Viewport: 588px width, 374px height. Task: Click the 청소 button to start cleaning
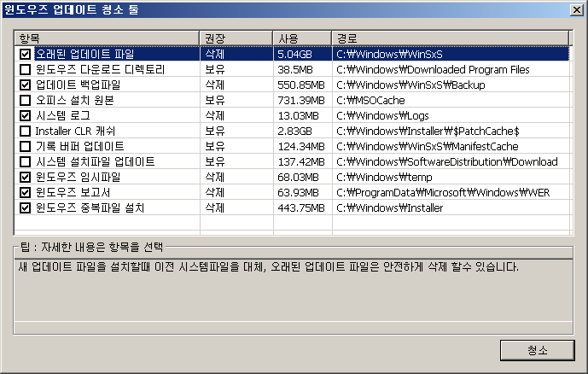(x=537, y=350)
